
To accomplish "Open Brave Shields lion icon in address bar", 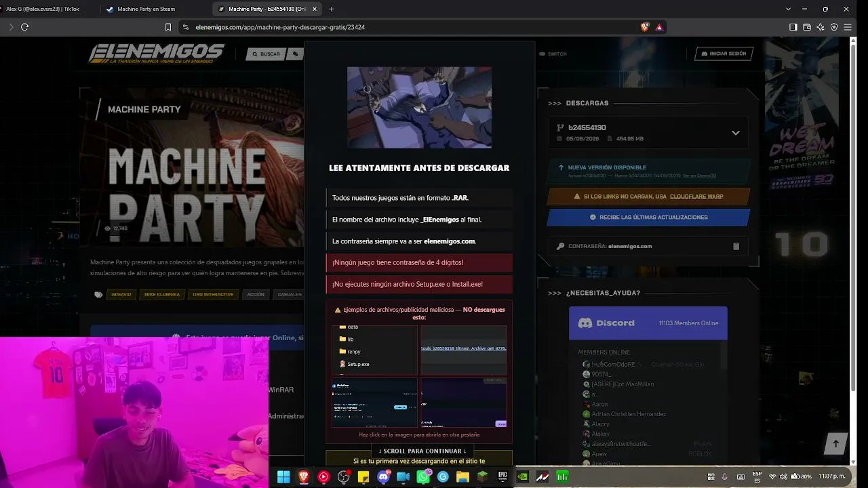I will (x=645, y=27).
